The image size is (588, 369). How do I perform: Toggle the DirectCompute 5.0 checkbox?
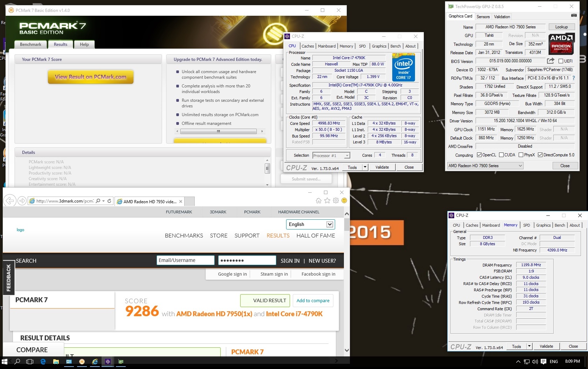[x=540, y=155]
